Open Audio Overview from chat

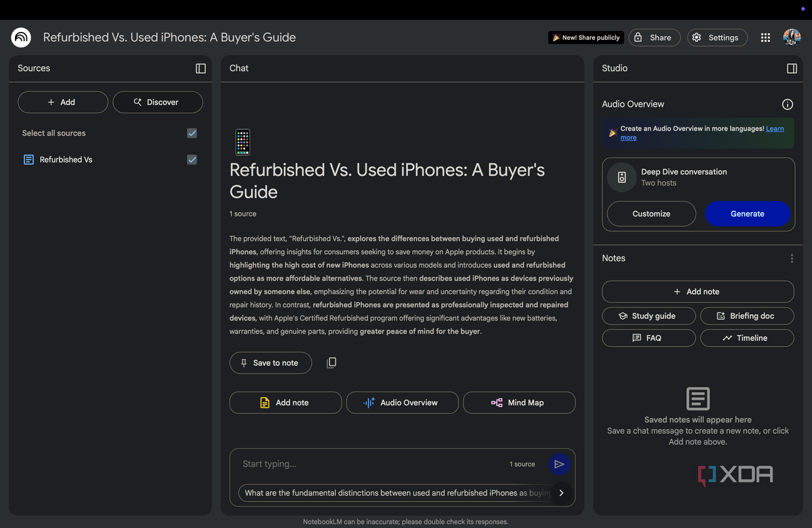402,403
